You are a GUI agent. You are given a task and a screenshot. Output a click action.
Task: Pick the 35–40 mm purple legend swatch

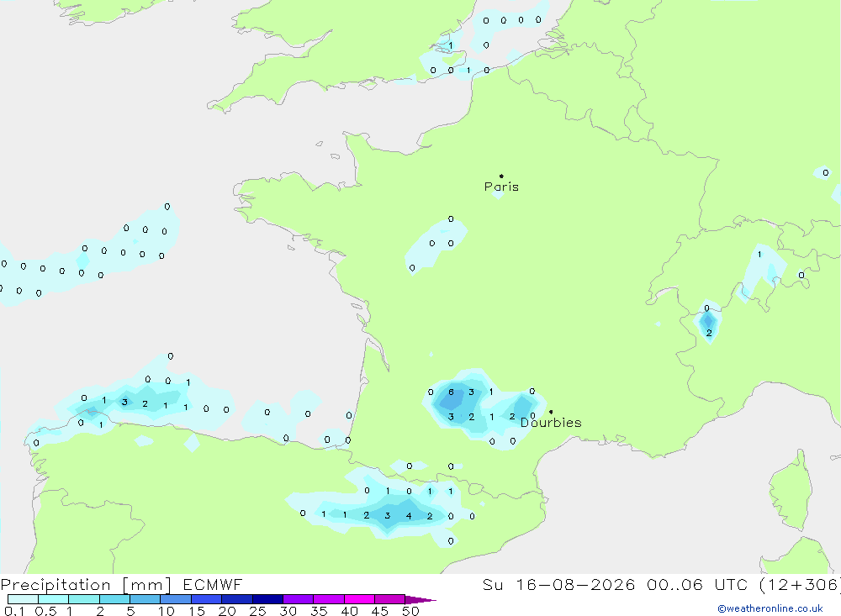pos(329,599)
